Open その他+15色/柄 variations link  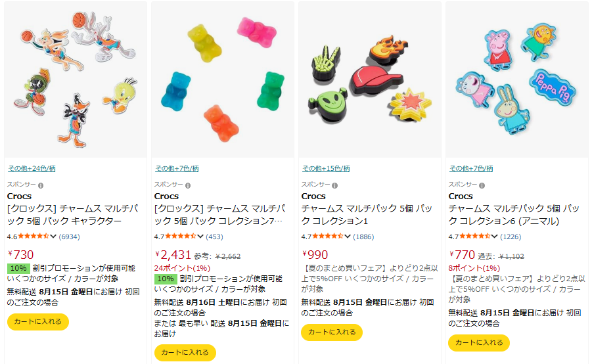[x=326, y=168]
